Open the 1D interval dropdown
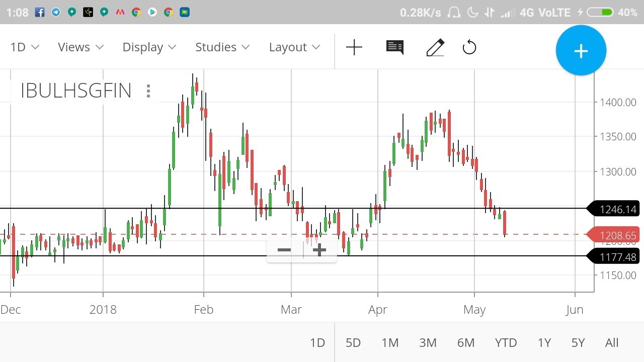Screen dimensions: 644x362 point(24,47)
